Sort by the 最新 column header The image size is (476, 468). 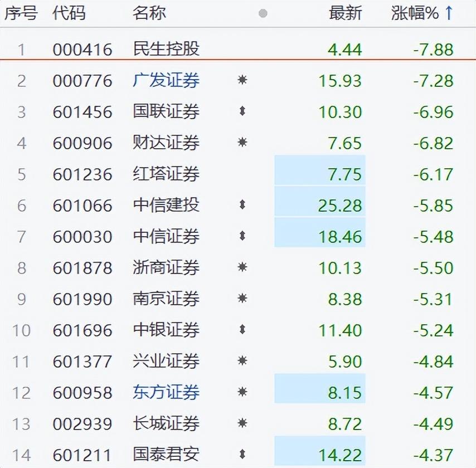click(346, 13)
